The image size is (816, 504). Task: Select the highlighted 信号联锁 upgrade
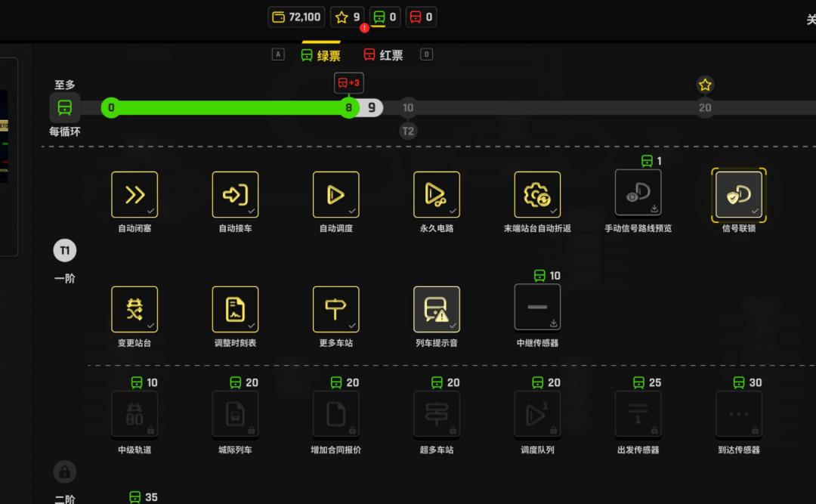tap(738, 195)
